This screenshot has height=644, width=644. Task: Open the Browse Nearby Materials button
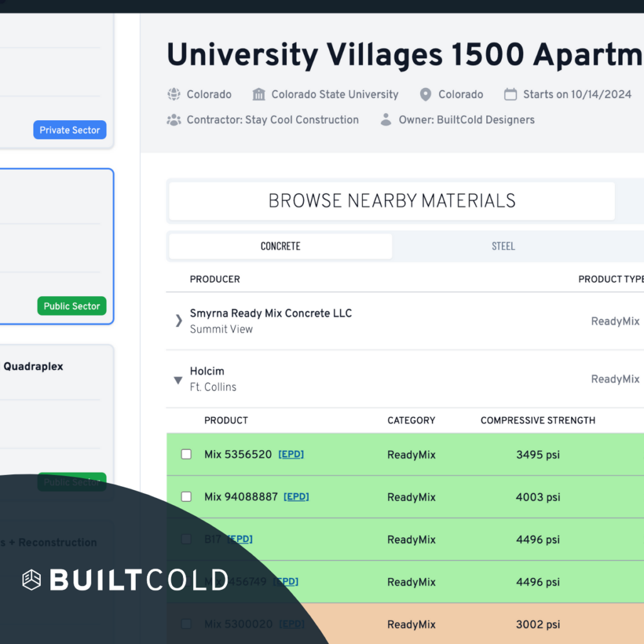coord(392,201)
